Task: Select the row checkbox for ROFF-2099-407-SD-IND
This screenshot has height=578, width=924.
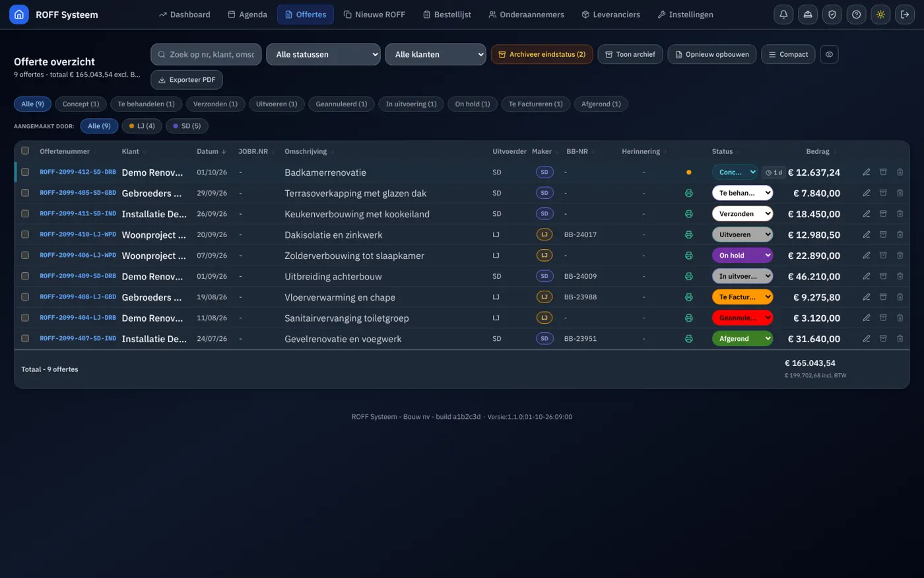Action: (25, 338)
